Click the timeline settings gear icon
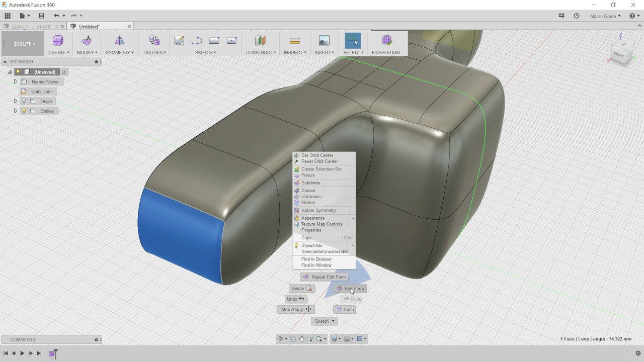The image size is (644, 362). click(x=638, y=353)
